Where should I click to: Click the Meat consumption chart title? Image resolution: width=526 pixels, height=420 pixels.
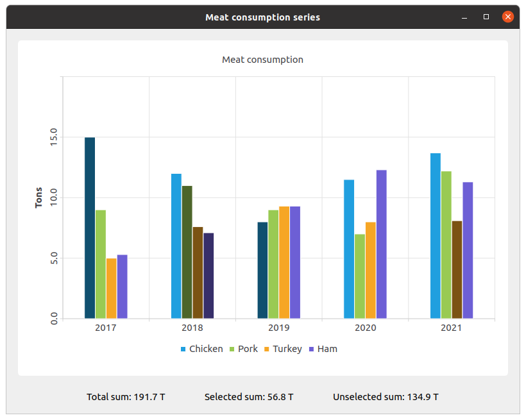[x=262, y=59]
